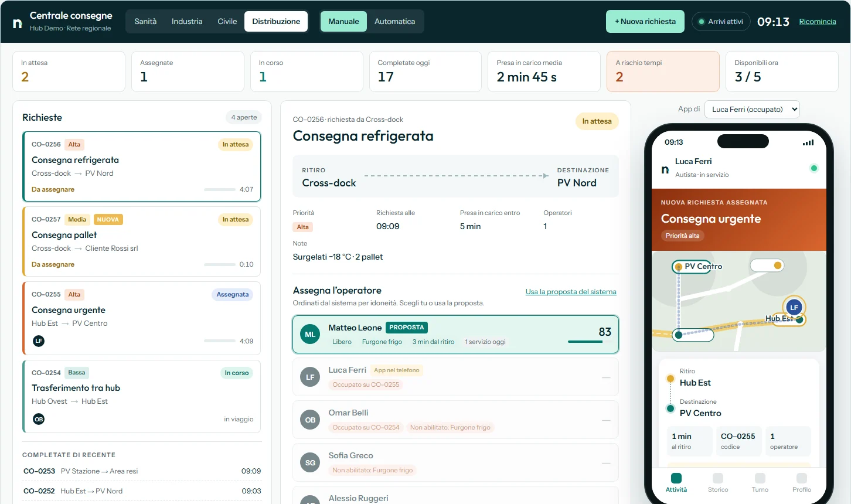
Task: Open the App di operator dropdown
Action: (752, 109)
